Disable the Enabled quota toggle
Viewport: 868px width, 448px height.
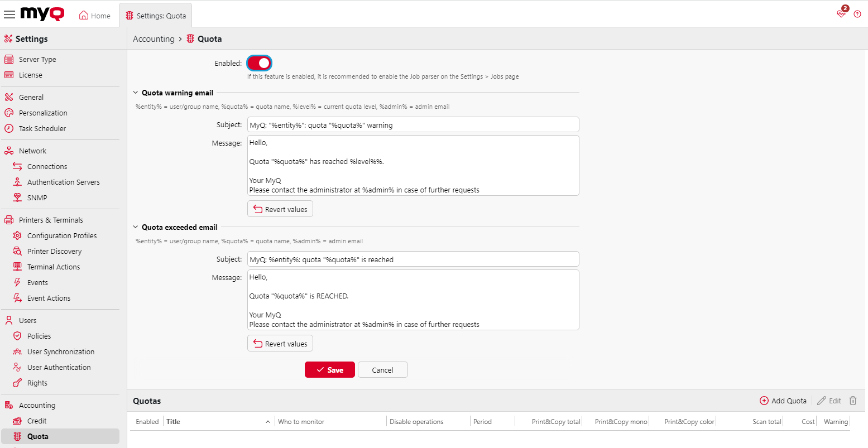(x=258, y=62)
